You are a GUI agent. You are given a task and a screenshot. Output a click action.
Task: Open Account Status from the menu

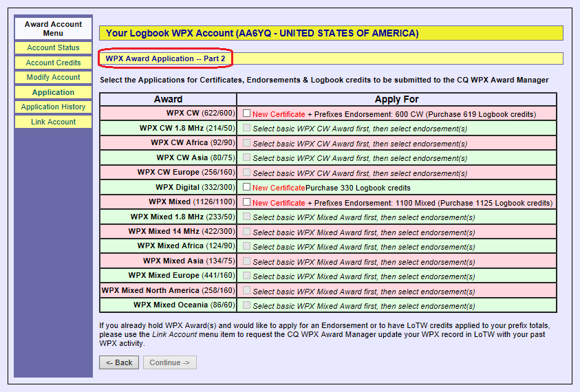click(53, 48)
